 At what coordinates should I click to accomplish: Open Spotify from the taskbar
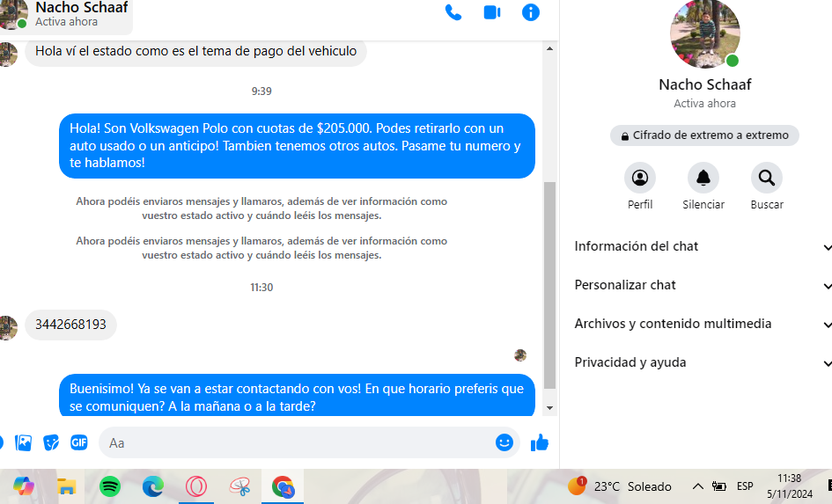pos(110,486)
